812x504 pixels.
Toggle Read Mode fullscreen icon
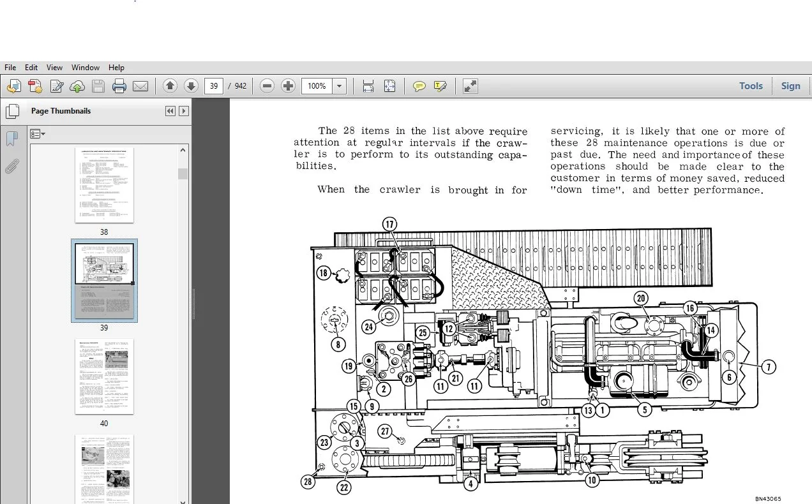pos(470,86)
